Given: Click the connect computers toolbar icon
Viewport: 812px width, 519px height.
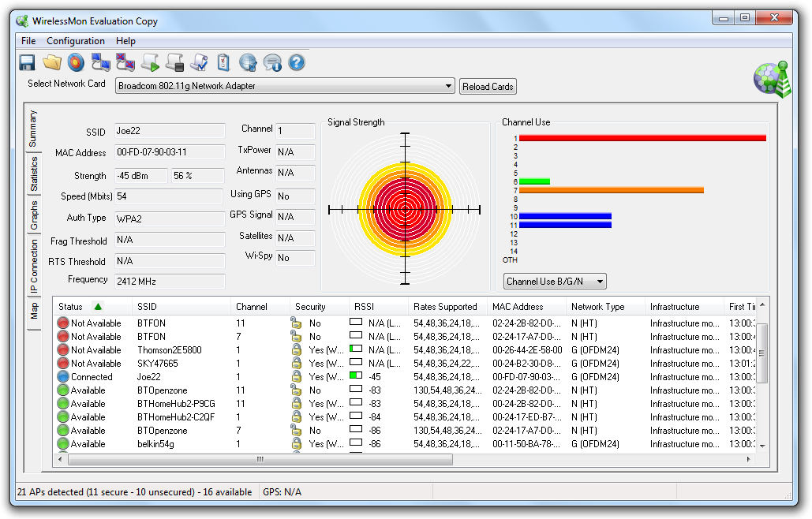Looking at the screenshot, I should [100, 62].
